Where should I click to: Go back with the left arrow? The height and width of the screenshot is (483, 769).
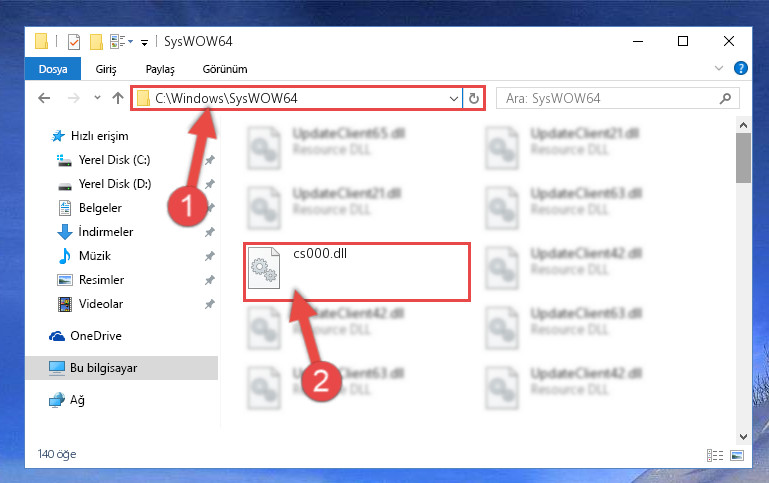click(44, 98)
